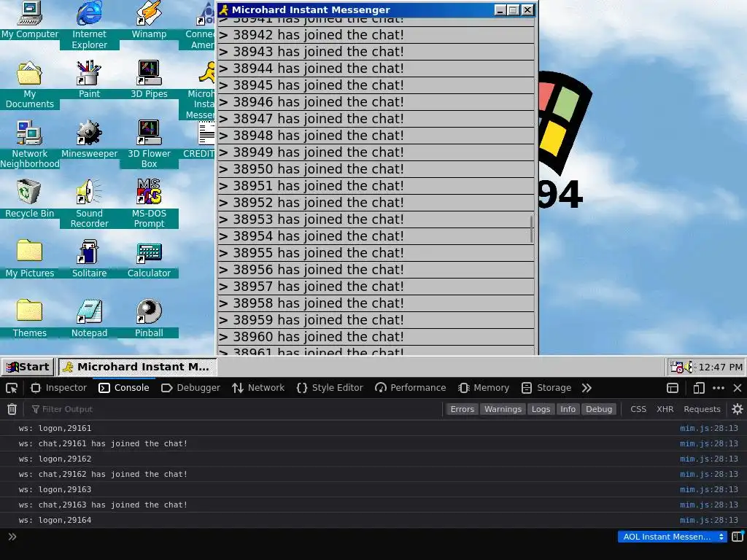
Task: Click the 12:47 PM taskbar clock
Action: click(720, 367)
